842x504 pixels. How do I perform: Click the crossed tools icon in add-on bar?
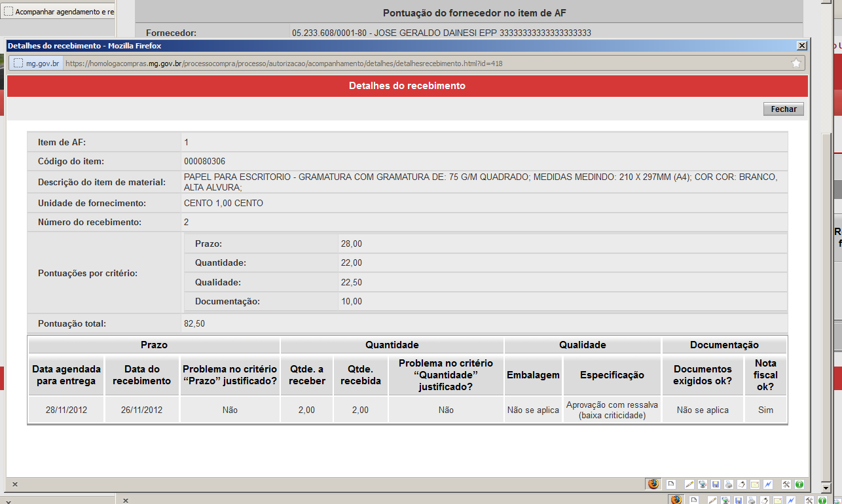click(786, 484)
